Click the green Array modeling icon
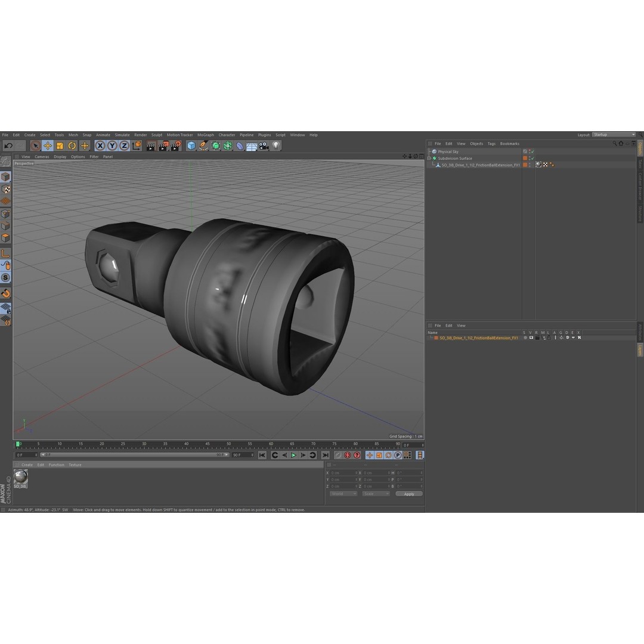This screenshot has width=644, height=644. 228,146
